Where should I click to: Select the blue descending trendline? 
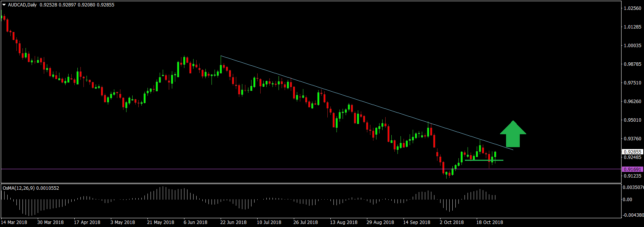pos(367,103)
